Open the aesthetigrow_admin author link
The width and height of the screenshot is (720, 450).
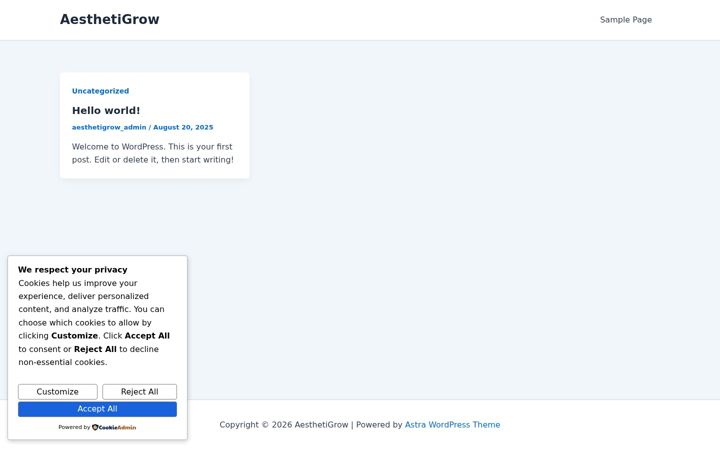click(109, 127)
